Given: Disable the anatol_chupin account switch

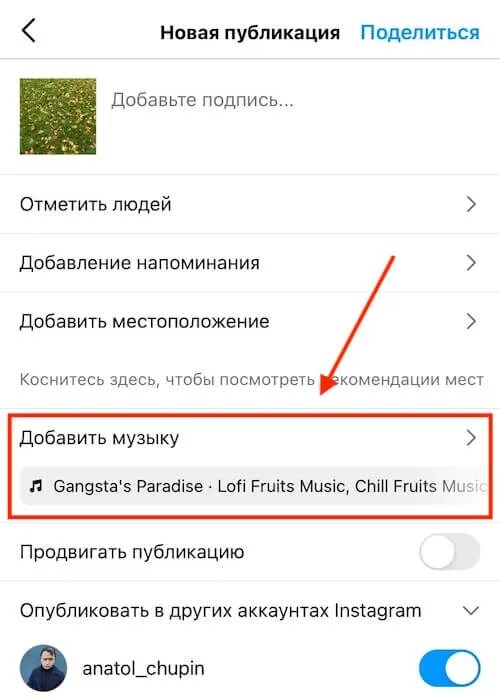Looking at the screenshot, I should coord(449,668).
